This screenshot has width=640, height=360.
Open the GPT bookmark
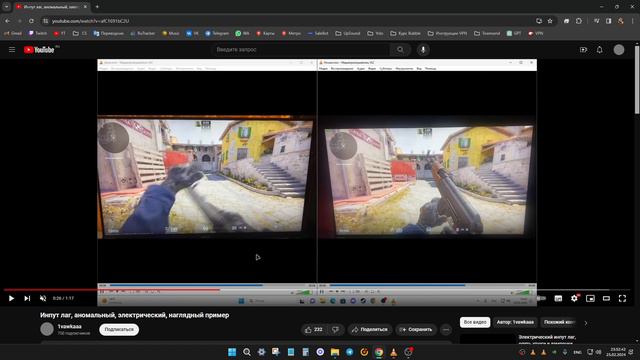pyautogui.click(x=514, y=33)
